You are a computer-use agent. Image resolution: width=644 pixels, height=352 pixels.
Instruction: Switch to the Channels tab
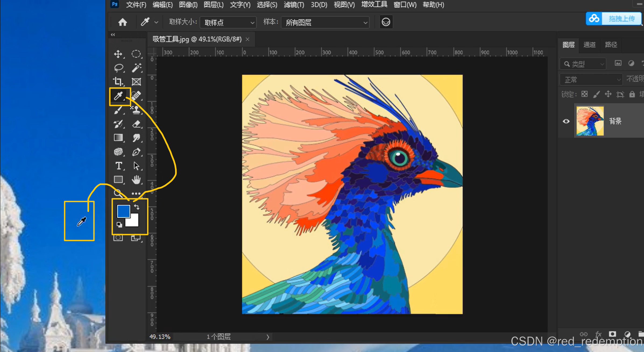click(x=589, y=45)
